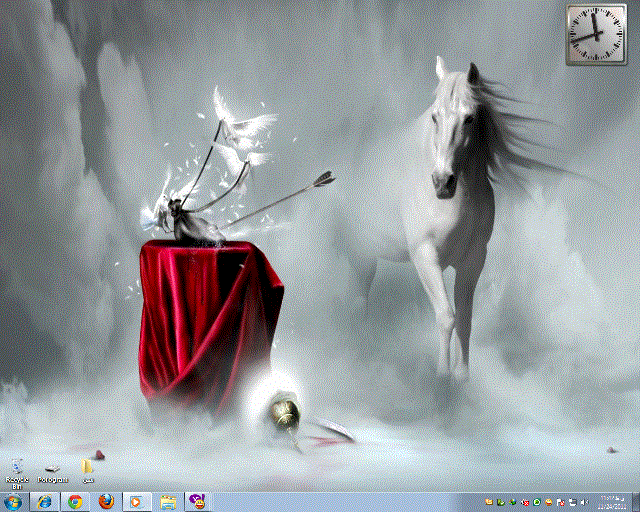The height and width of the screenshot is (514, 641).
Task: Click the yellow smiley tray icon
Action: click(x=549, y=502)
